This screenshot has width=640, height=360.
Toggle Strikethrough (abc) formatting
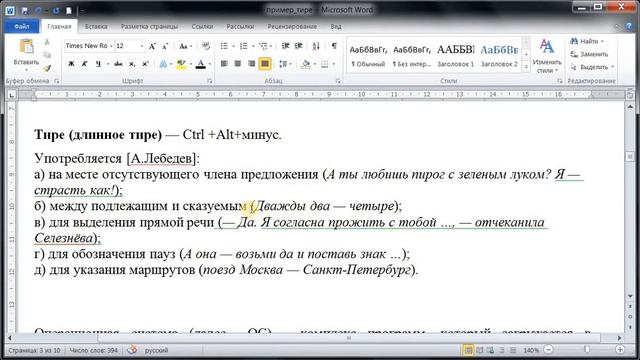tap(118, 64)
